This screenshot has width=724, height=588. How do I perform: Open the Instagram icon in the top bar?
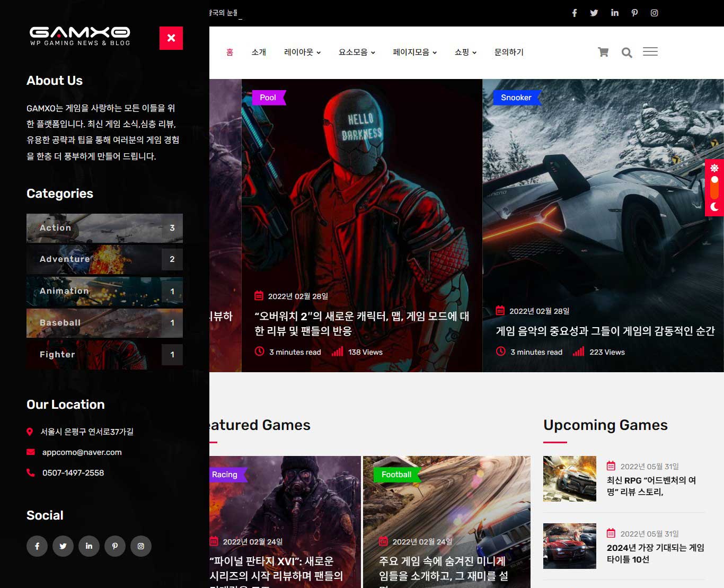tap(655, 13)
